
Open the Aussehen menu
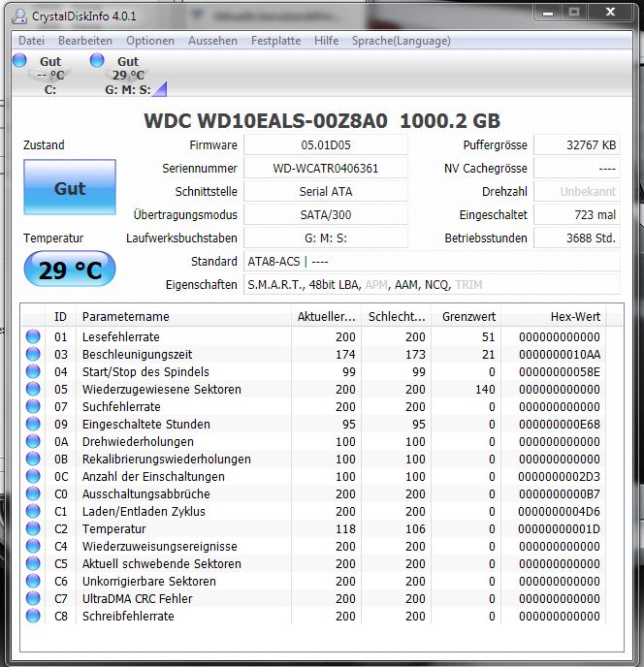pyautogui.click(x=212, y=41)
